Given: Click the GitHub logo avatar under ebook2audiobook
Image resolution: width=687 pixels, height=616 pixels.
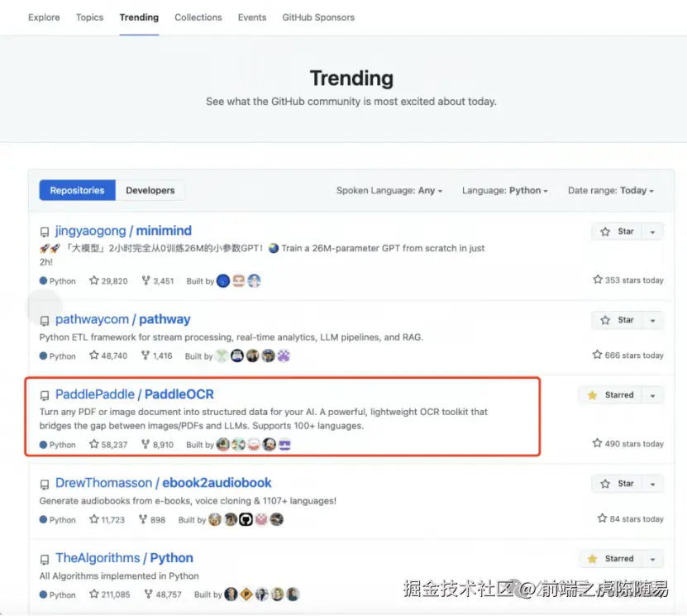Looking at the screenshot, I should point(246,519).
